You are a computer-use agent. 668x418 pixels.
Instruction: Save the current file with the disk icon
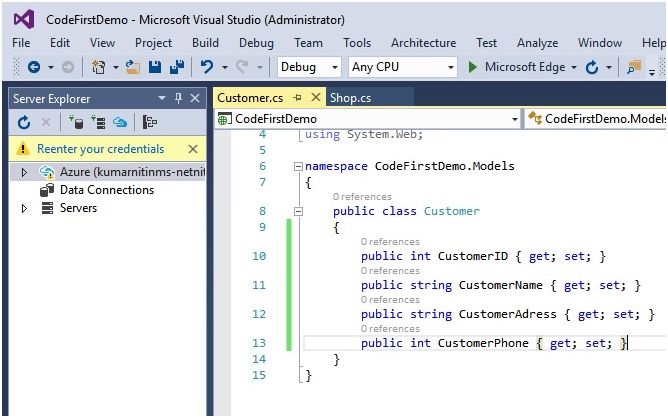point(155,67)
